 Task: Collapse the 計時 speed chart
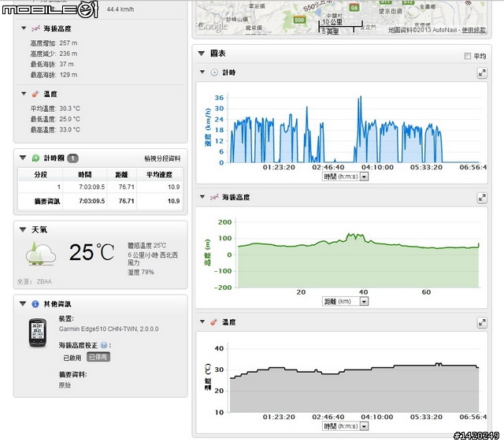click(202, 72)
